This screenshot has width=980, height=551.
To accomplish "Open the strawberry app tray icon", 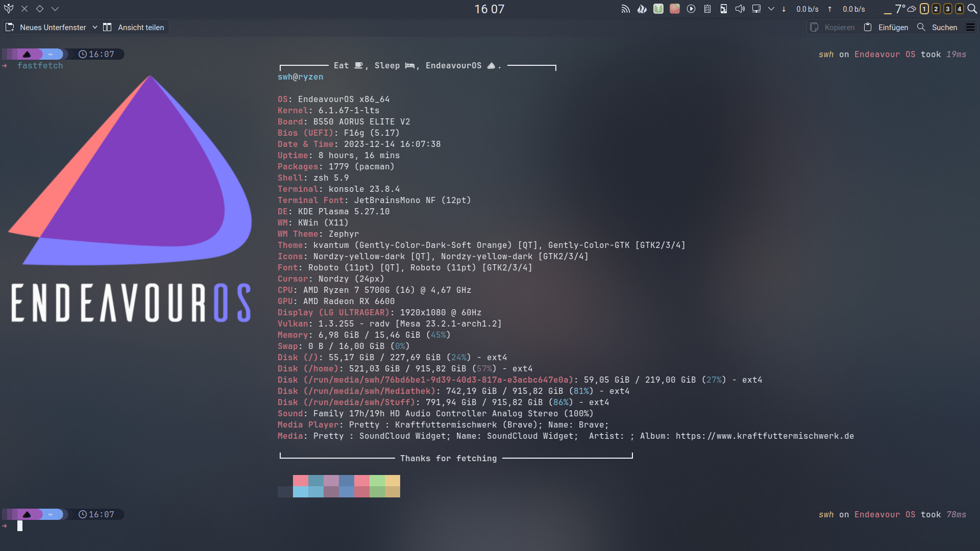I will 675,9.
